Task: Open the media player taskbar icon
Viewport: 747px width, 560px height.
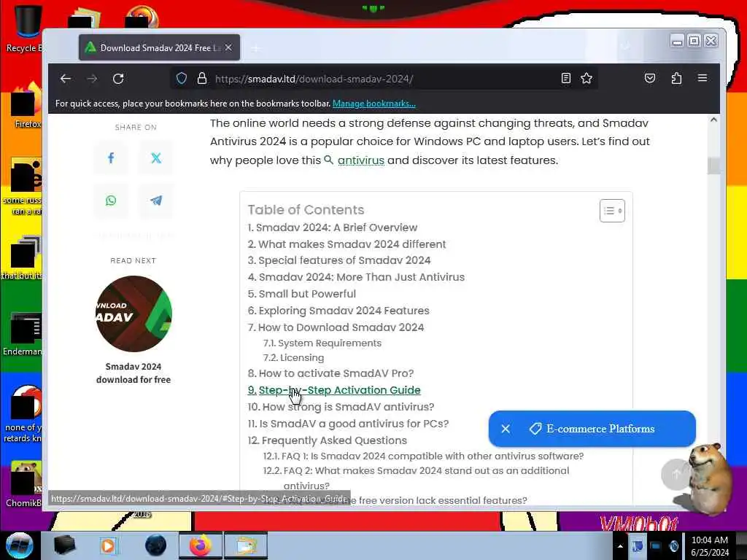Action: click(108, 545)
